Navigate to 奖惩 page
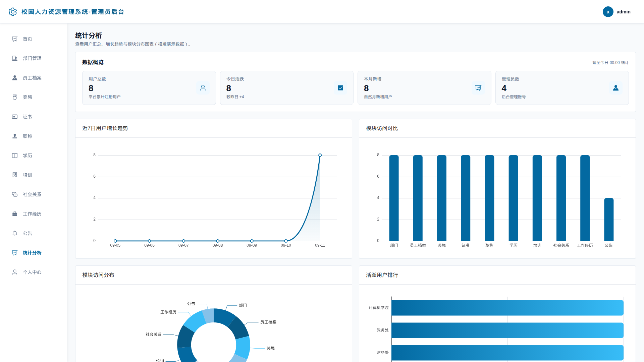The height and width of the screenshot is (362, 644). [x=34, y=97]
